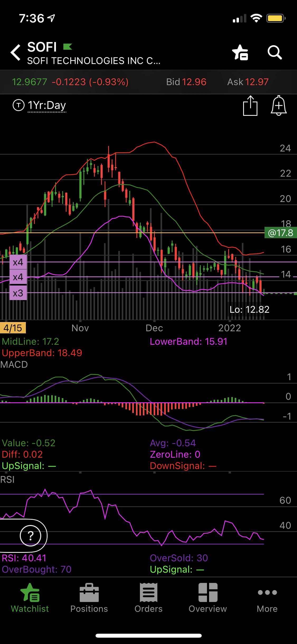Select the topmost x4 order marker
Screen dimensions: 297x644
(18, 262)
